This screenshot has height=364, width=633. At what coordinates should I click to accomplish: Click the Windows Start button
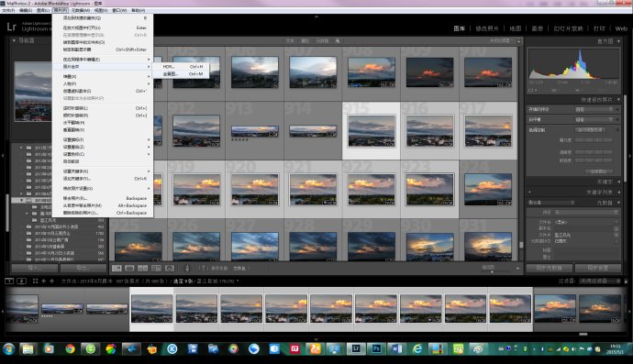tap(8, 348)
